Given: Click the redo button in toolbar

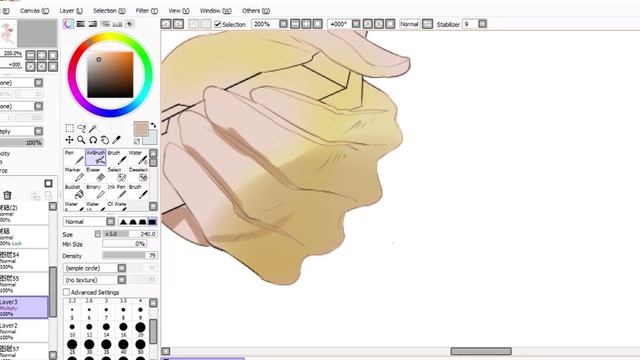Looking at the screenshot, I should [178, 24].
